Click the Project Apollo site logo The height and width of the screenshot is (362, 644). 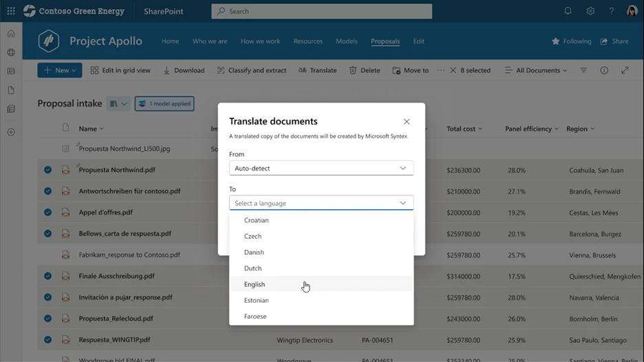(x=48, y=41)
